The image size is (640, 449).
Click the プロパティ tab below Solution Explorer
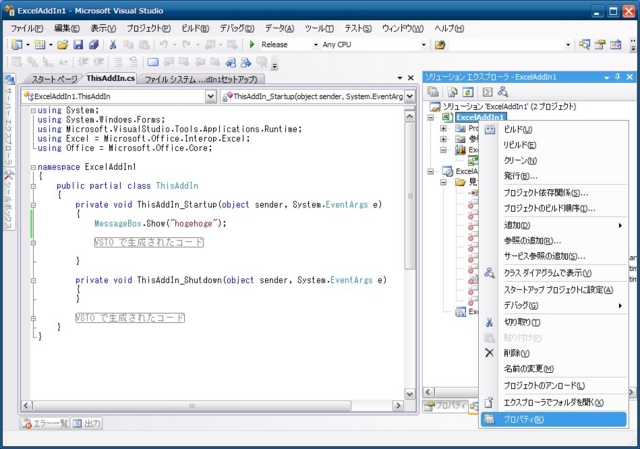[x=446, y=406]
